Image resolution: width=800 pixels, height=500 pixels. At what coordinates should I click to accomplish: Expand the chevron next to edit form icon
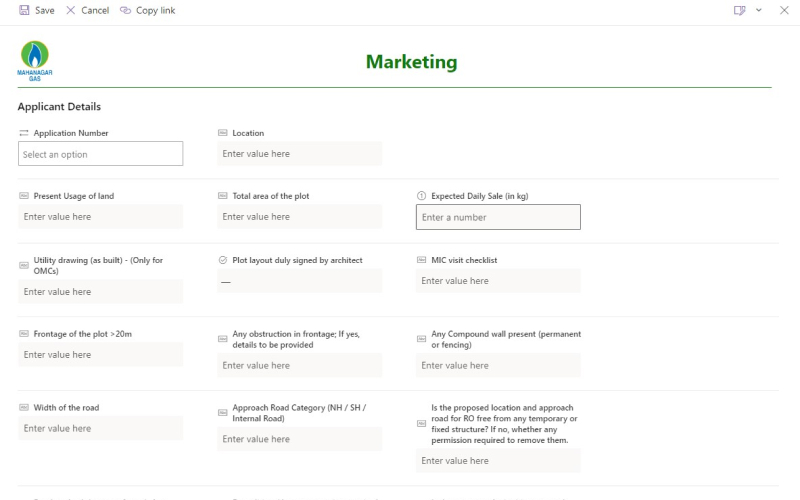tap(759, 10)
